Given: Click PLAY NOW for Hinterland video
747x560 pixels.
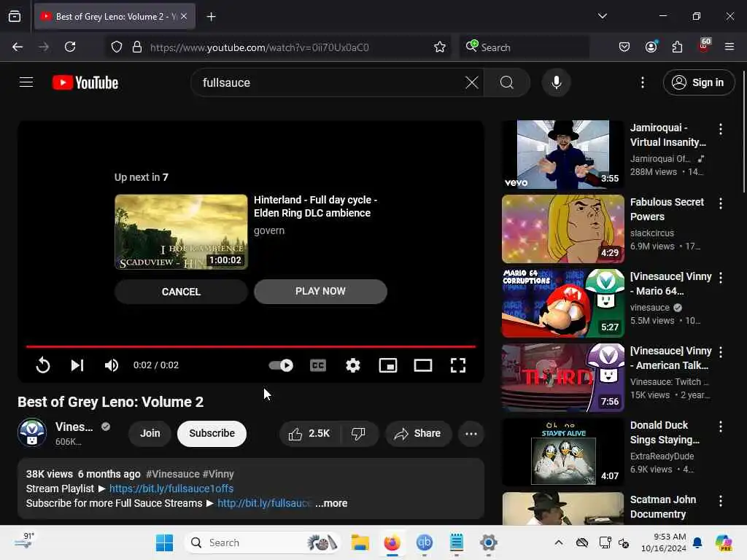Looking at the screenshot, I should pos(320,292).
